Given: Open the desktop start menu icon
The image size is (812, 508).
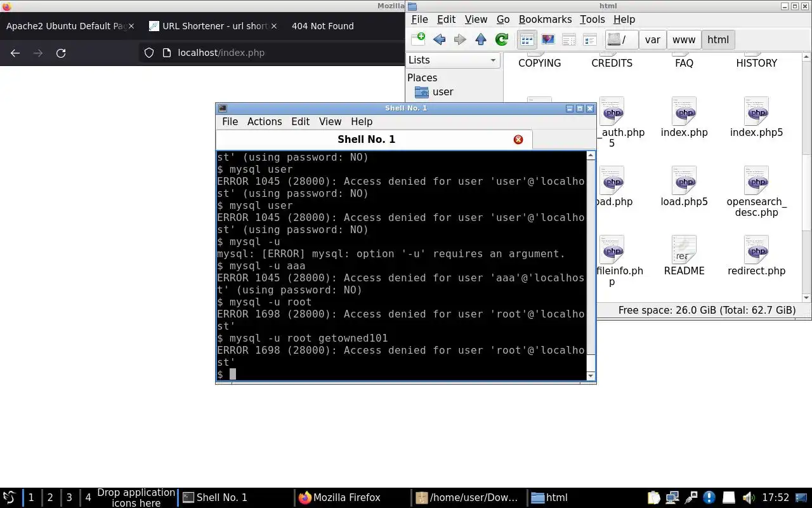Looking at the screenshot, I should tap(10, 497).
